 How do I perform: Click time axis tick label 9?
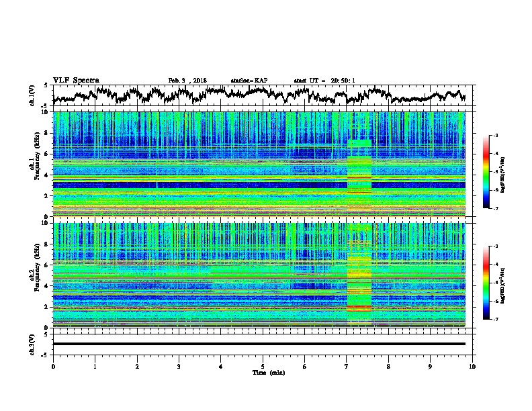coord(430,367)
